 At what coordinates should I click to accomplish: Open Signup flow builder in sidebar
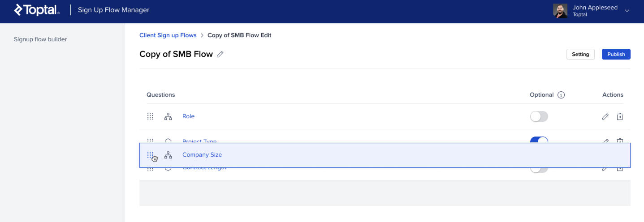[40, 39]
